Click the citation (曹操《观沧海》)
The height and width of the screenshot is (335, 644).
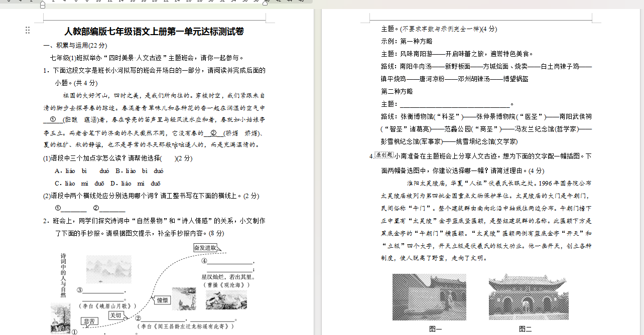tap(226, 284)
